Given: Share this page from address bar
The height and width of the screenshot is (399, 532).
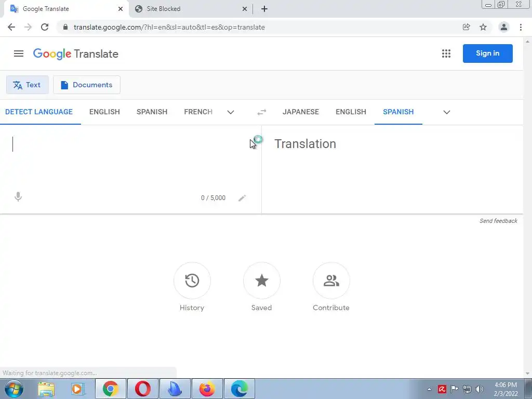Looking at the screenshot, I should (466, 27).
